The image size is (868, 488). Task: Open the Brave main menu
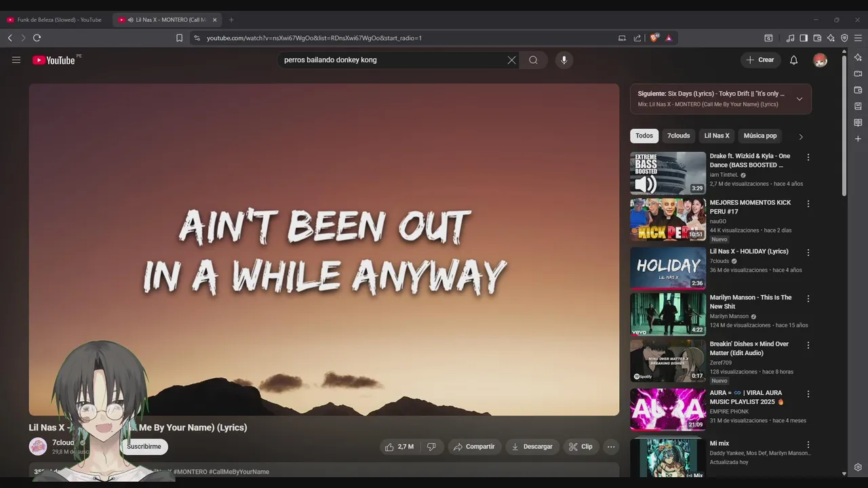pyautogui.click(x=858, y=38)
